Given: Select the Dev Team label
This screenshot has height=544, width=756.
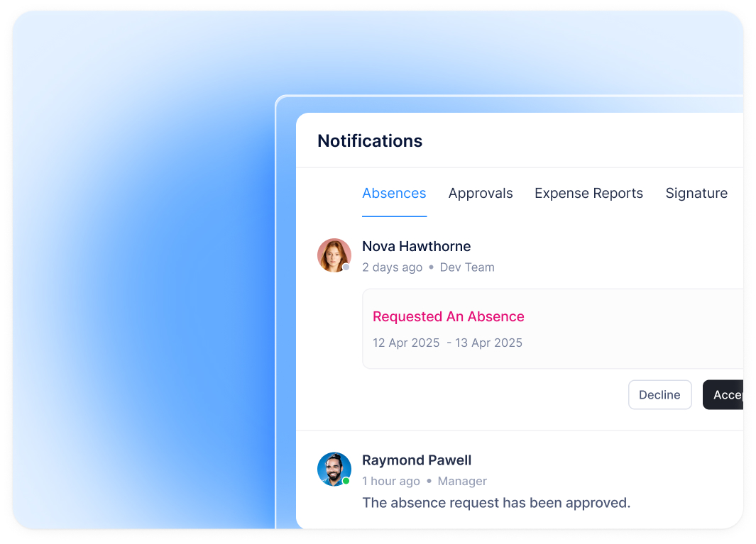Looking at the screenshot, I should (467, 267).
